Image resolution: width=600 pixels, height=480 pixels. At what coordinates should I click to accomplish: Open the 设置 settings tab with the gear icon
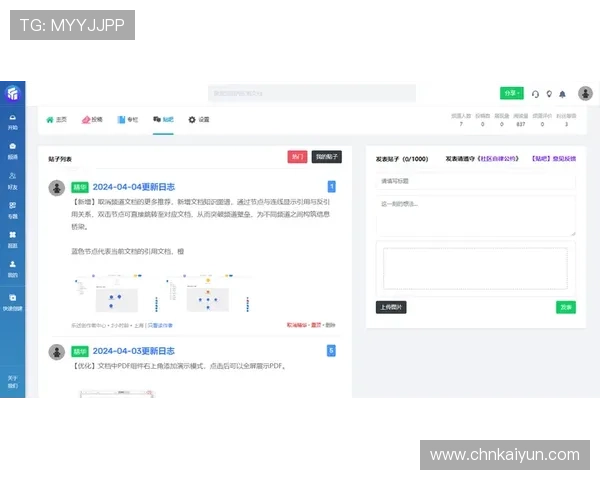(x=199, y=119)
